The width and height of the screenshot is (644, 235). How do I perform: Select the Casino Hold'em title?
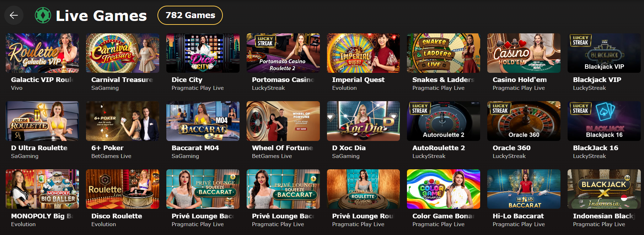pyautogui.click(x=520, y=80)
